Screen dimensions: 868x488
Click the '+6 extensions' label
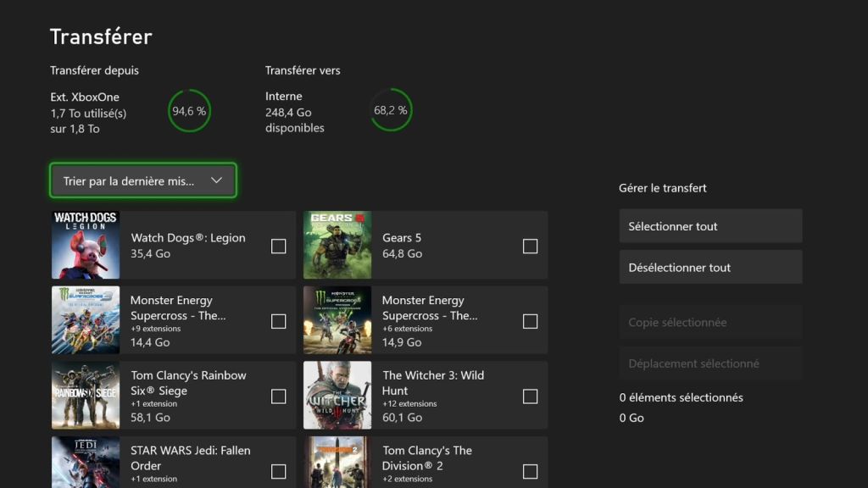[x=408, y=329]
